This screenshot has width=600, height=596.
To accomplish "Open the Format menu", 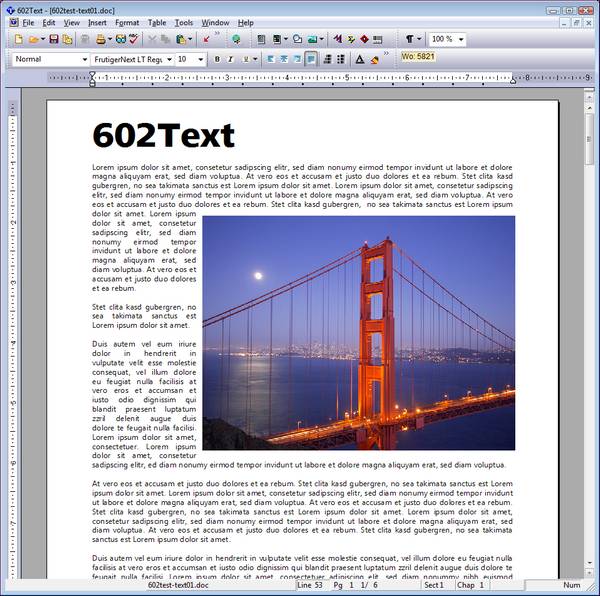I will click(127, 23).
